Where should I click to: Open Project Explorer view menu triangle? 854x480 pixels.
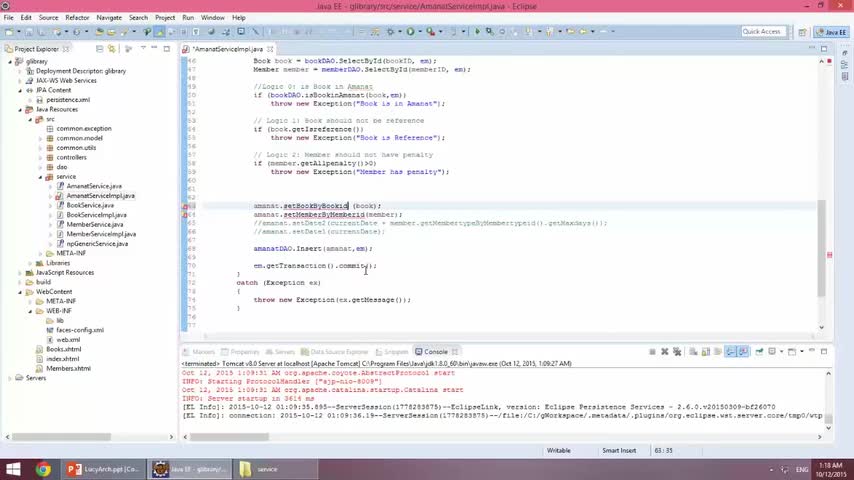[x=143, y=49]
